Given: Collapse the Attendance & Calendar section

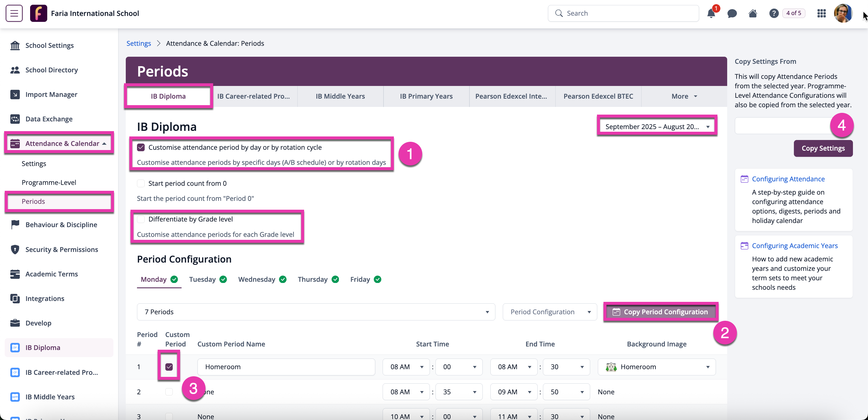Looking at the screenshot, I should (x=105, y=144).
